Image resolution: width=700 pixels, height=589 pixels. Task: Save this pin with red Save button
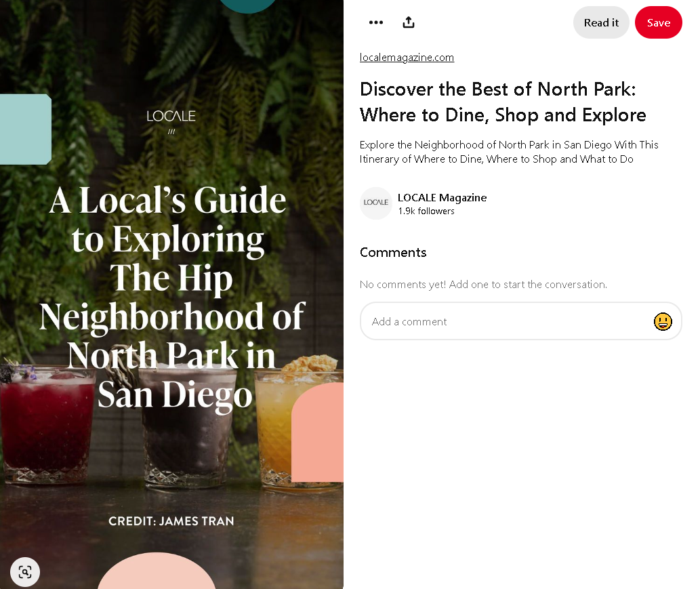click(659, 22)
